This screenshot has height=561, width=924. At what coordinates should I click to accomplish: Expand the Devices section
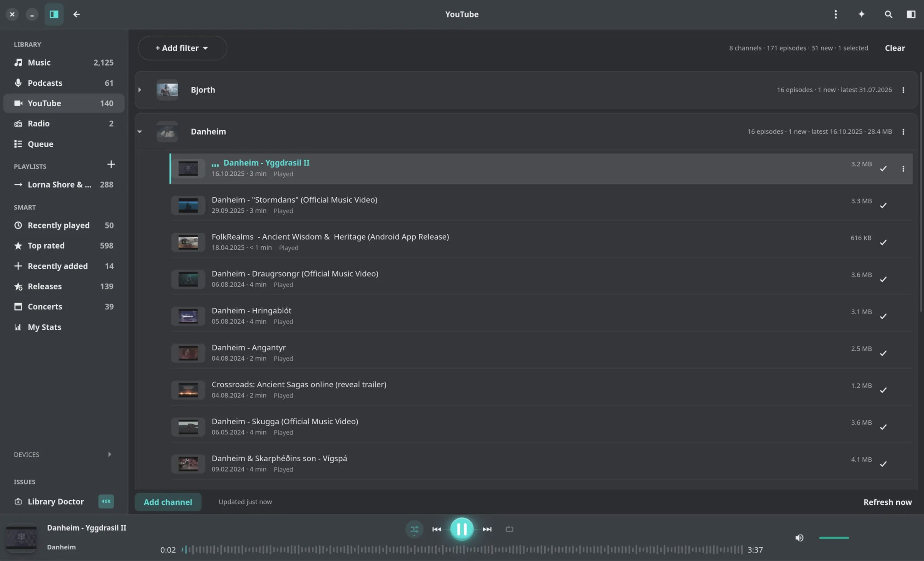coord(110,455)
